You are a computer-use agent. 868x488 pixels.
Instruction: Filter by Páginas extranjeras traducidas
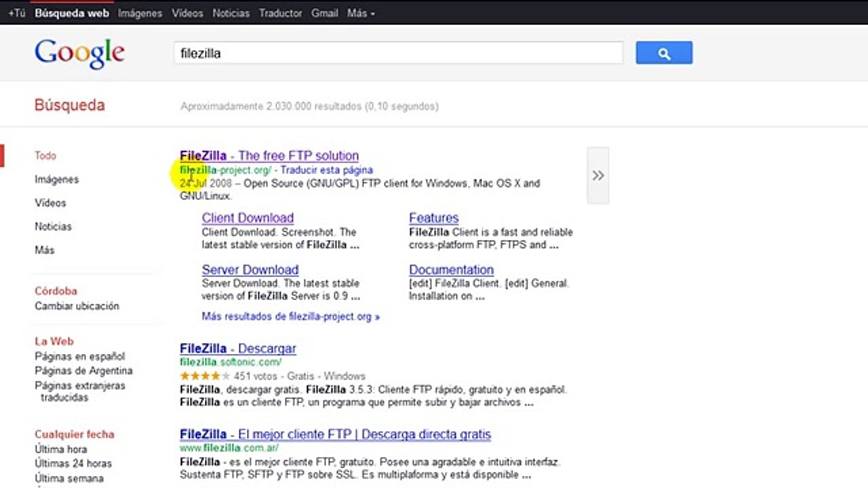[80, 392]
